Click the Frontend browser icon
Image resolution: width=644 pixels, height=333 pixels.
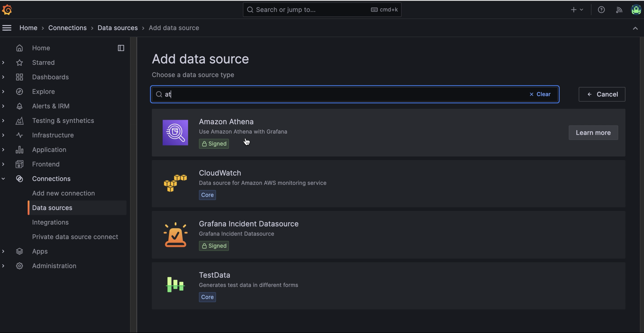click(x=20, y=164)
